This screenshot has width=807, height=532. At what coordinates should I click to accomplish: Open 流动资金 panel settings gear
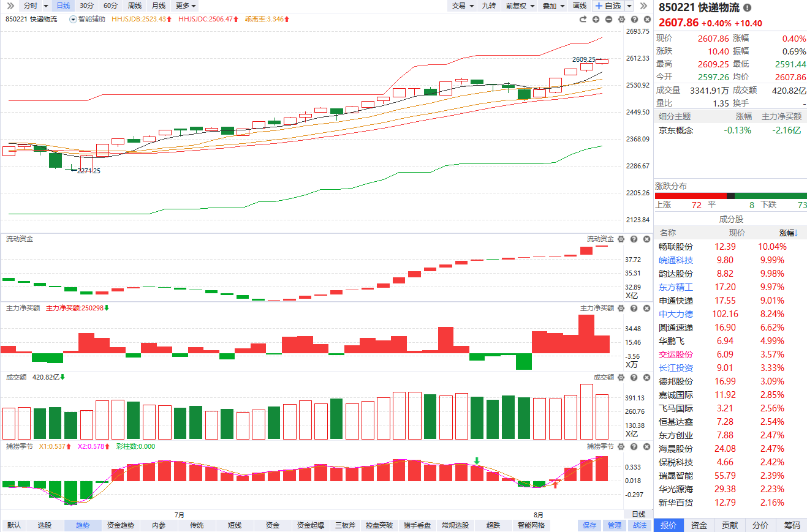tap(621, 239)
